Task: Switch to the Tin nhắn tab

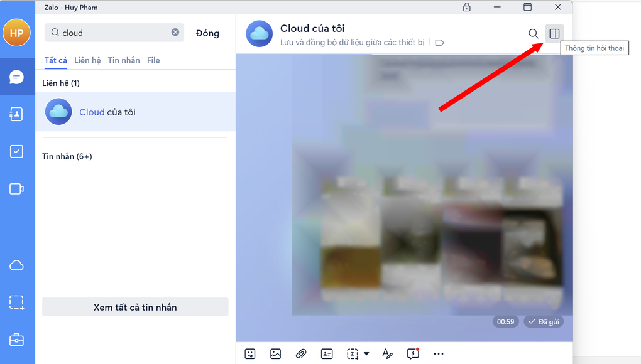Action: click(124, 60)
